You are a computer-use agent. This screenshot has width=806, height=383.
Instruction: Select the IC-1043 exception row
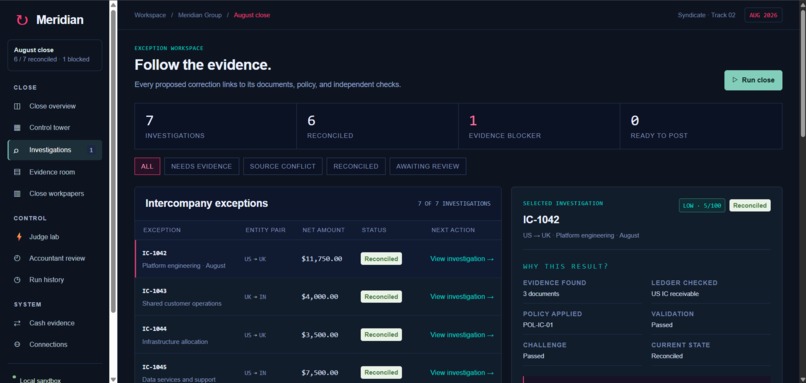click(x=318, y=297)
